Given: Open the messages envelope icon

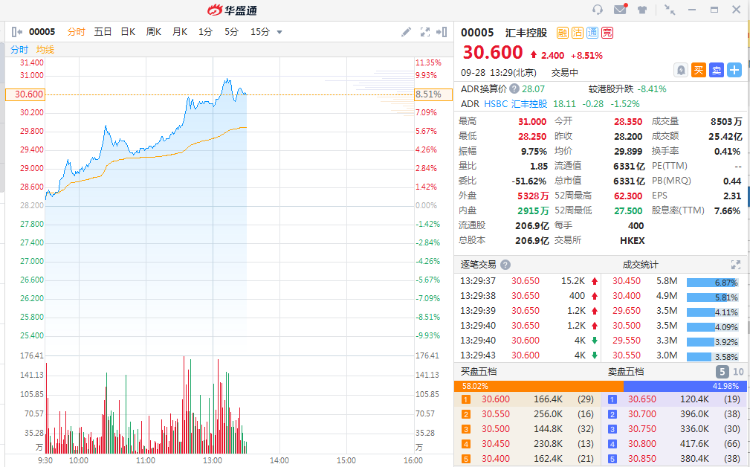Looking at the screenshot, I should (620, 9).
